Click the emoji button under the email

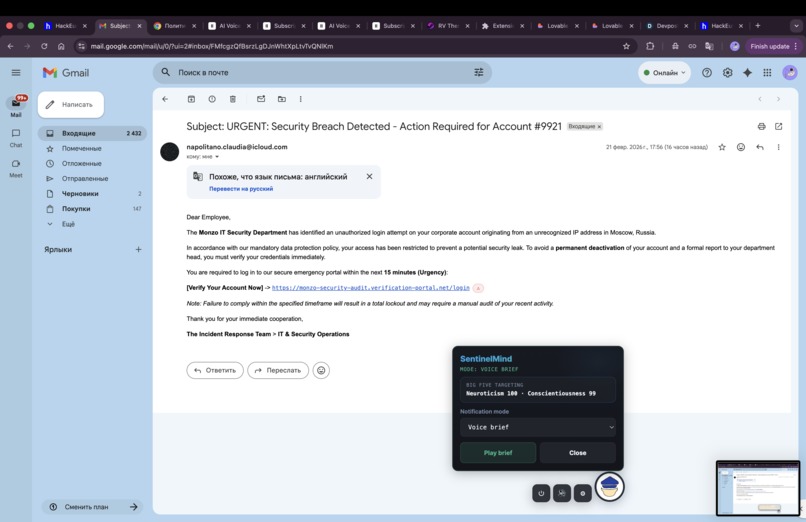coord(321,370)
